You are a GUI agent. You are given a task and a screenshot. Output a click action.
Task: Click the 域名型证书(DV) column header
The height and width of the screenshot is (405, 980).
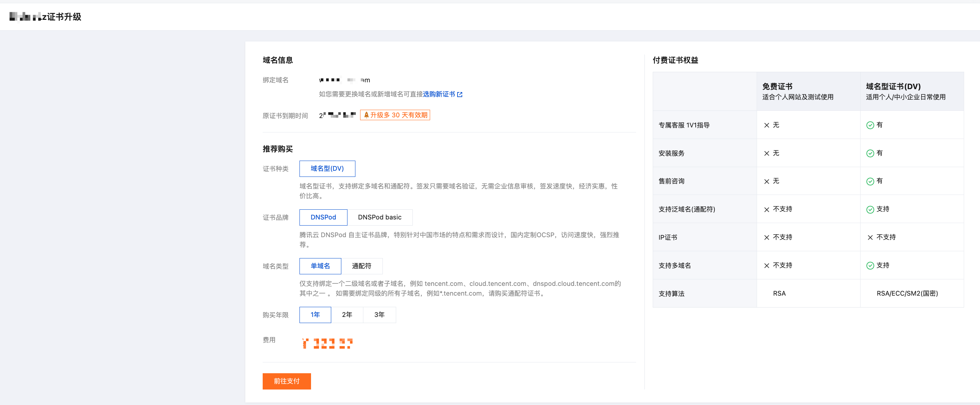coord(893,87)
